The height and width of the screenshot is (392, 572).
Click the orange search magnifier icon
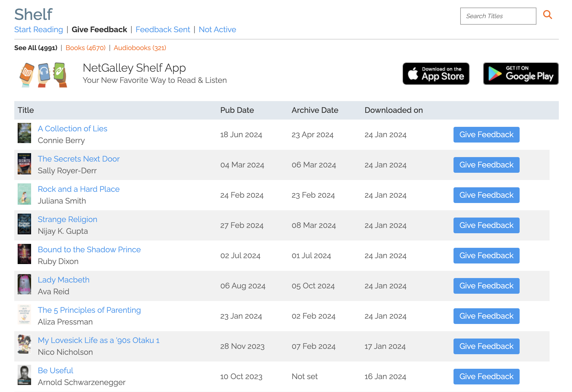pos(547,15)
